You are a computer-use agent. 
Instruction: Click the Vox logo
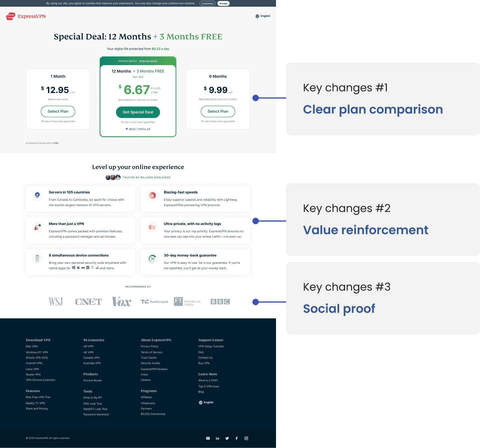point(121,302)
